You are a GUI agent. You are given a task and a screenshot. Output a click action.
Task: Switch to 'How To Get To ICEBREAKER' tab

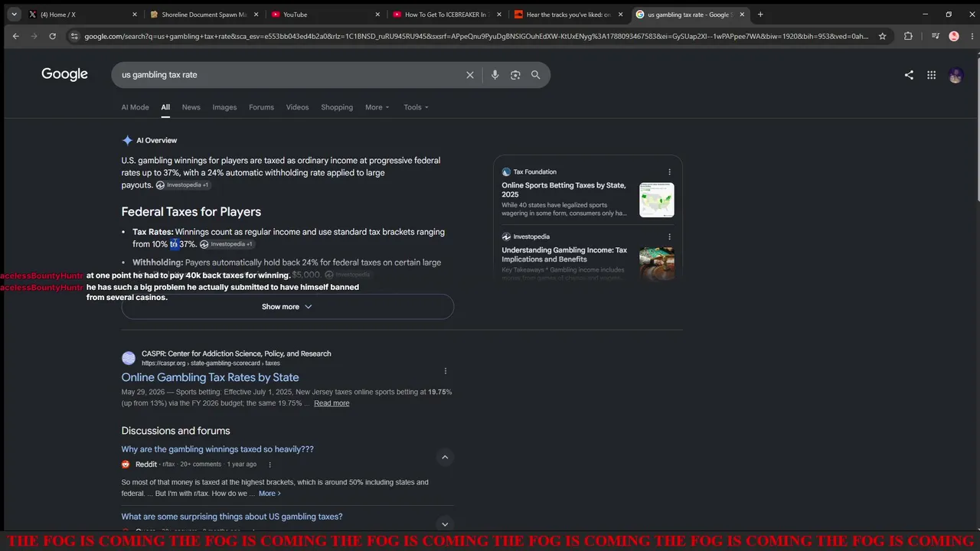tap(447, 15)
